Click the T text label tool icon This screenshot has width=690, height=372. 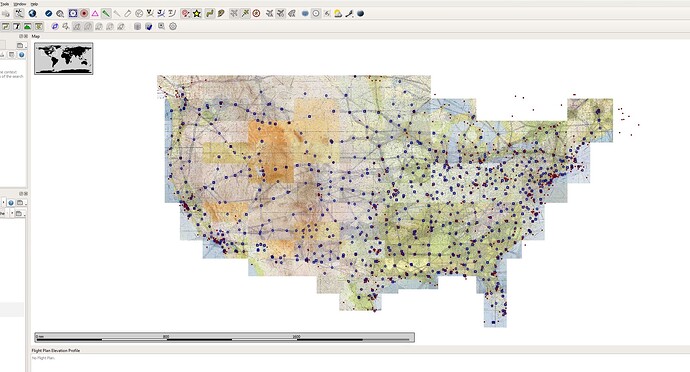172,14
